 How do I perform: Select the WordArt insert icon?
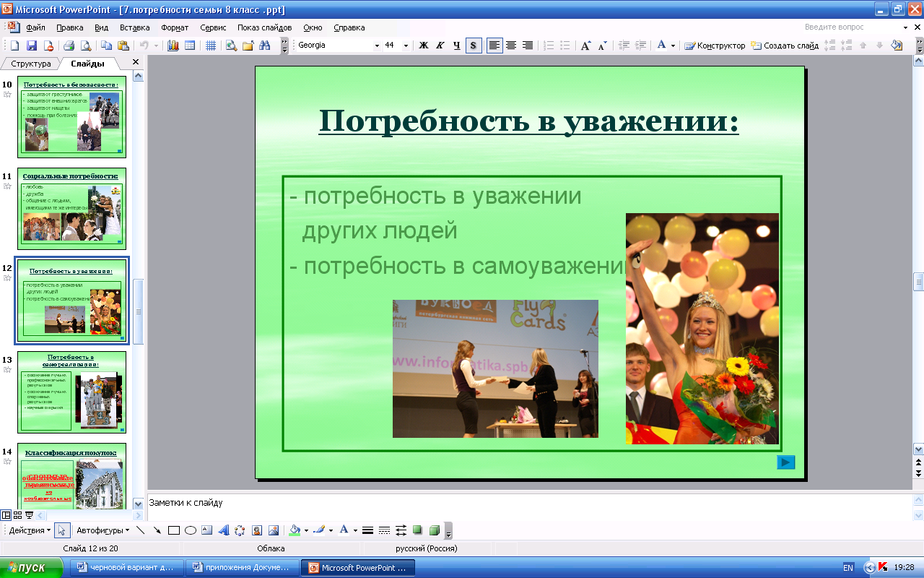point(223,530)
